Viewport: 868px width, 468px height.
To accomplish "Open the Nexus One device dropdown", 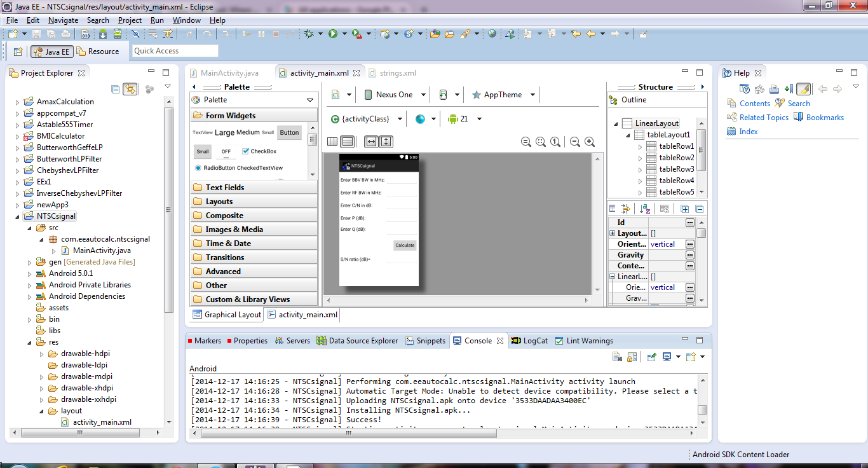I will pyautogui.click(x=388, y=95).
